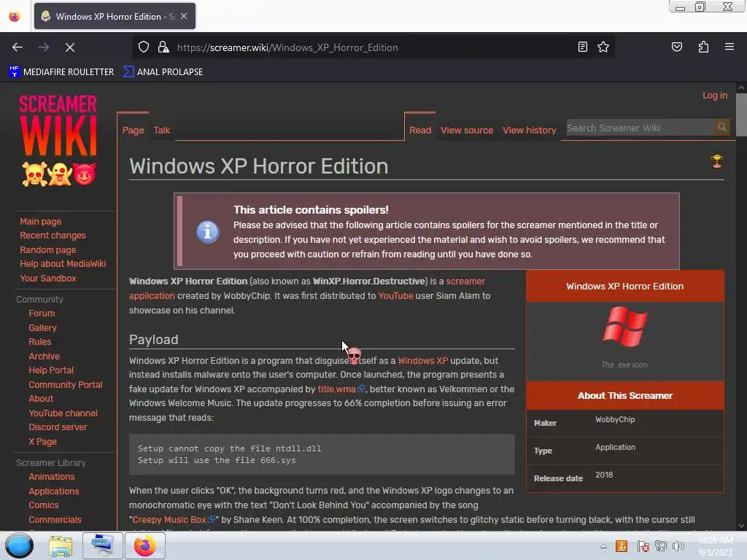Open the Help Portal link
Image resolution: width=747 pixels, height=560 pixels.
pyautogui.click(x=51, y=370)
